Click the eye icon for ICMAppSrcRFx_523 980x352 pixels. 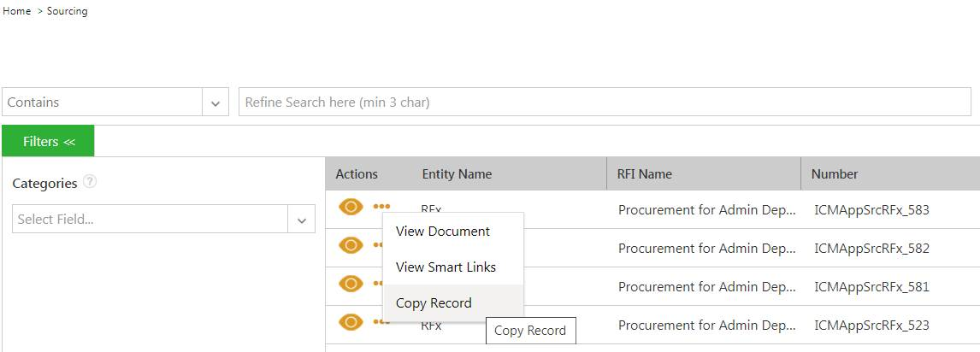pyautogui.click(x=351, y=322)
